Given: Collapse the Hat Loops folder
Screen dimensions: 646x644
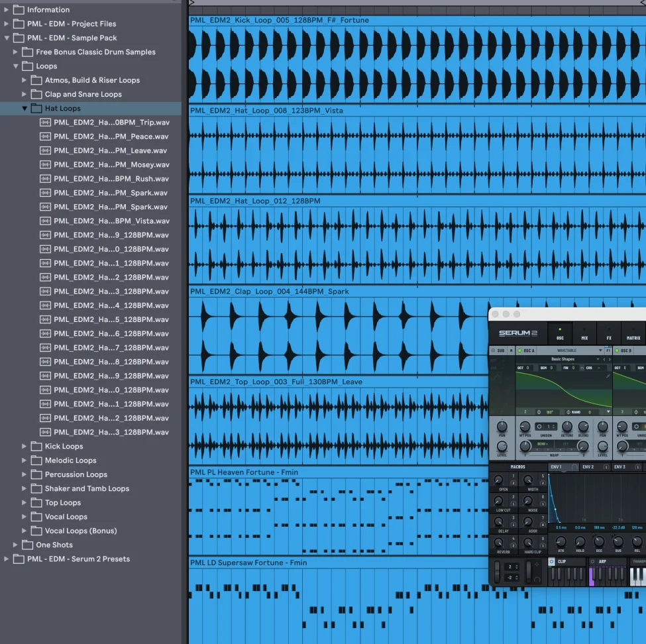Looking at the screenshot, I should click(25, 109).
